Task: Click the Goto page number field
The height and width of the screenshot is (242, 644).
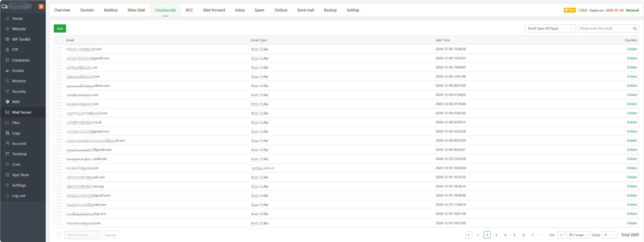Action: [610, 235]
